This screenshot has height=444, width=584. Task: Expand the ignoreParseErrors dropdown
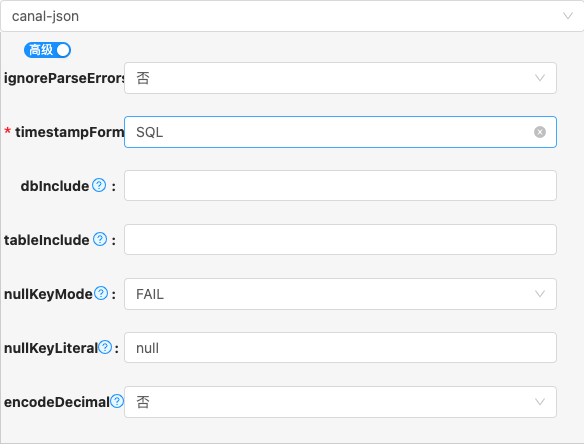pyautogui.click(x=340, y=78)
